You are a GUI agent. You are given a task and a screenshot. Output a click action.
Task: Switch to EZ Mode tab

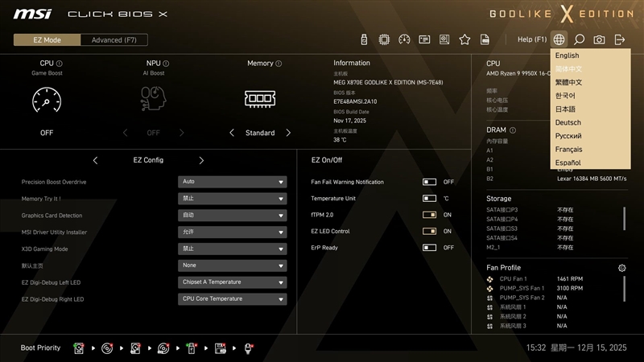[47, 39]
